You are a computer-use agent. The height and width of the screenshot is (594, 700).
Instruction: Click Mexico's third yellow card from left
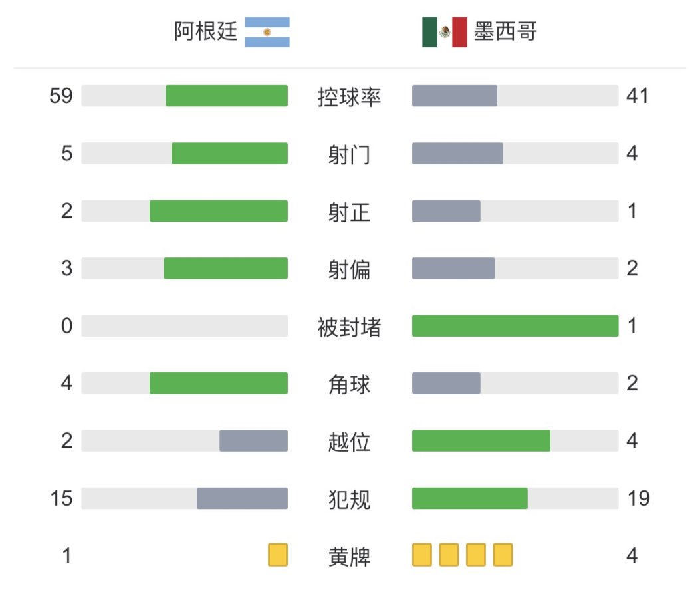(476, 555)
